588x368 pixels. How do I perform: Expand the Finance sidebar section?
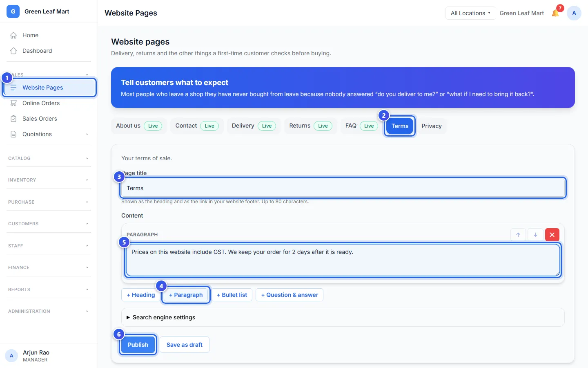click(49, 267)
